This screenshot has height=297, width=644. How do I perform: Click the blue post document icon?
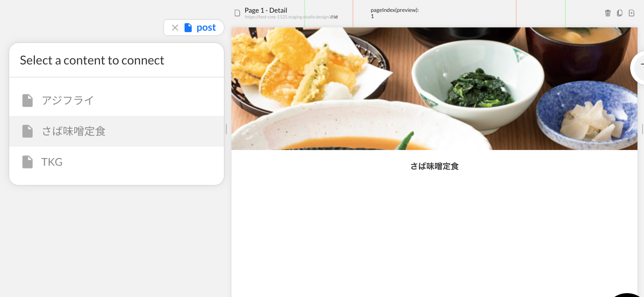[188, 28]
